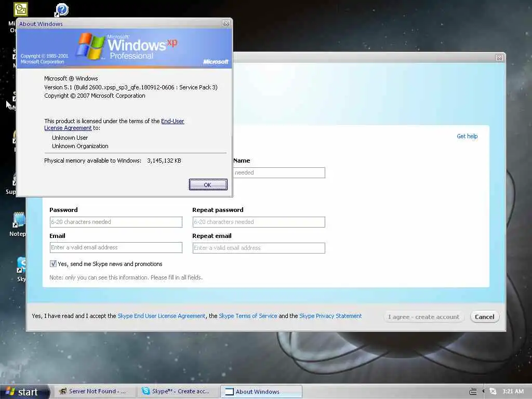This screenshot has width=532, height=399.
Task: Click the Repeat password field
Action: [x=259, y=222]
